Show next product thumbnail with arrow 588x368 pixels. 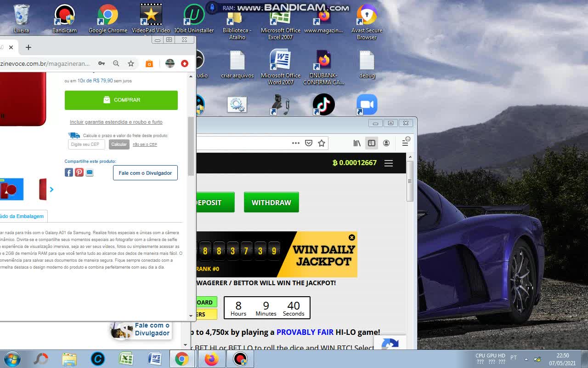coord(51,190)
